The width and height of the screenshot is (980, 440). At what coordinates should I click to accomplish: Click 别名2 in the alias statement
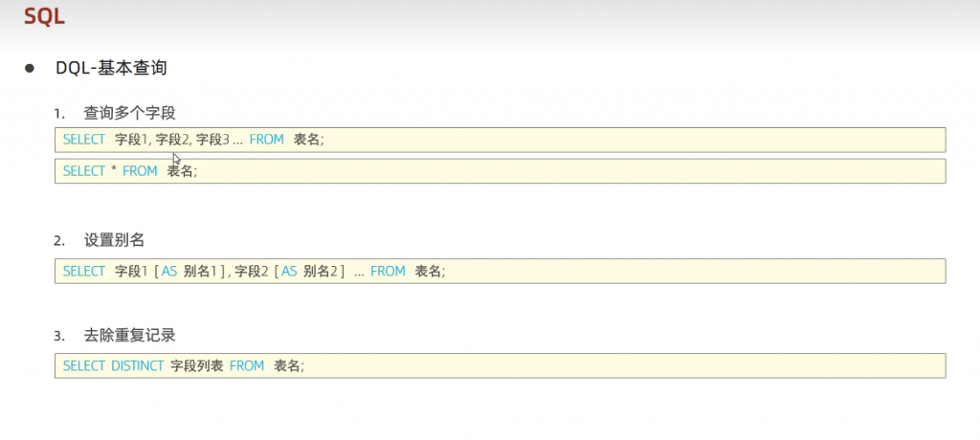[x=321, y=272]
